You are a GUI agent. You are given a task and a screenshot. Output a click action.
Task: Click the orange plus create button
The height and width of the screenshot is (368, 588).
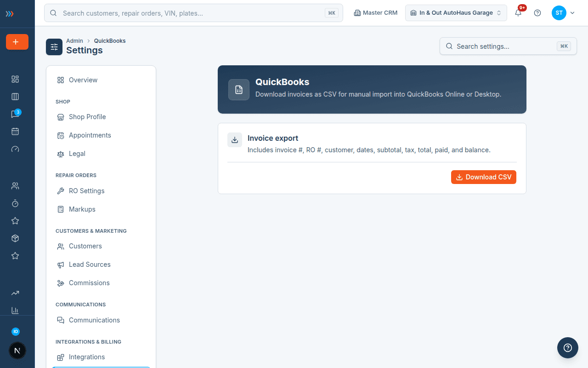17,42
